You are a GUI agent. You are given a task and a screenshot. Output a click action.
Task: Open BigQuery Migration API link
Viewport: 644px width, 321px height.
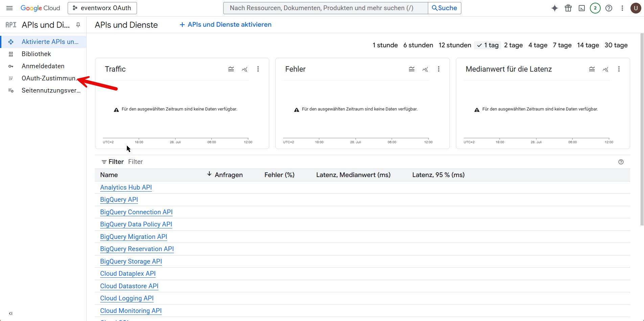[x=134, y=237]
